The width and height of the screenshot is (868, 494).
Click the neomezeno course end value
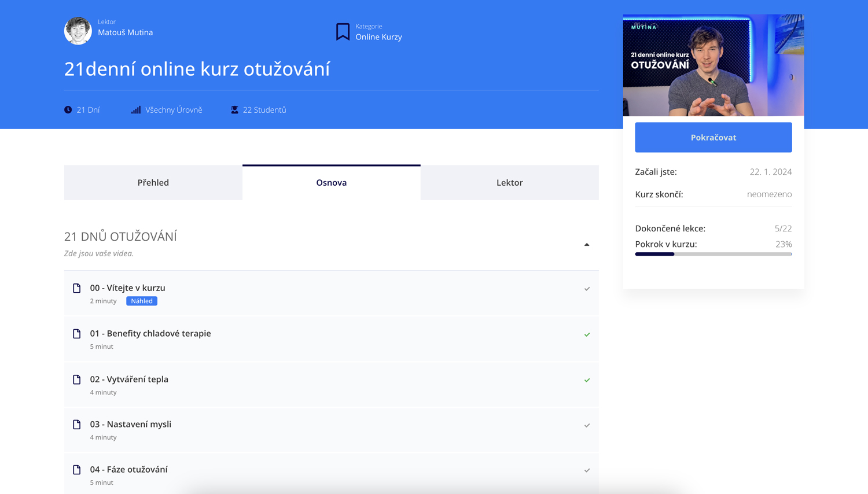pos(769,194)
